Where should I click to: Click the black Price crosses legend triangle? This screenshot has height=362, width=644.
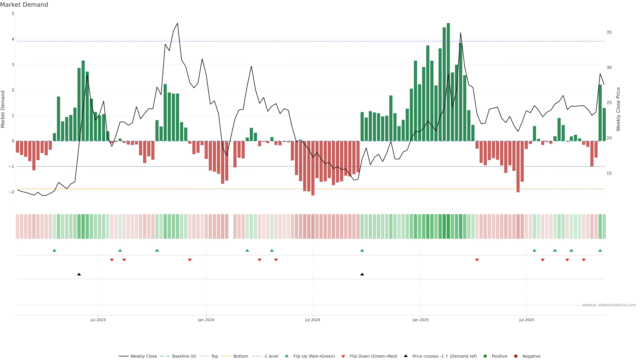[406, 356]
